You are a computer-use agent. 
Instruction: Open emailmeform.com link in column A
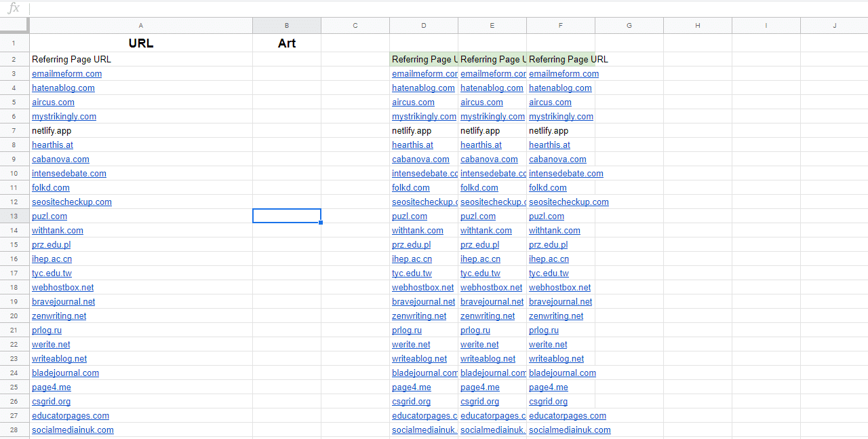tap(66, 73)
